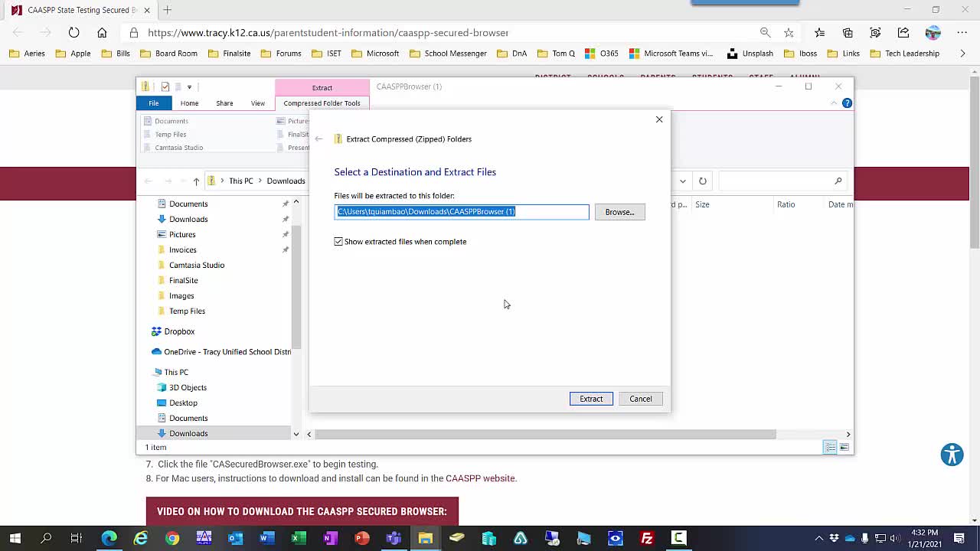The height and width of the screenshot is (551, 980).
Task: Open Excel from the taskbar
Action: click(299, 538)
